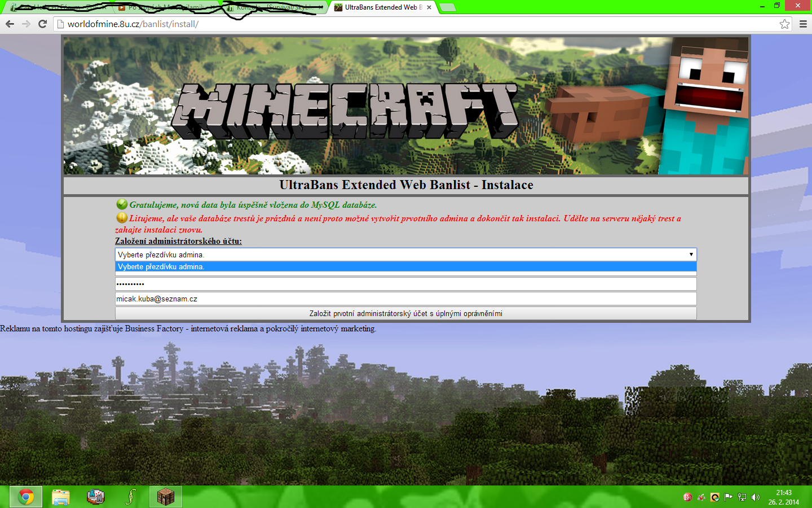This screenshot has width=812, height=508.
Task: Open the third taskbar app icon
Action: point(95,497)
